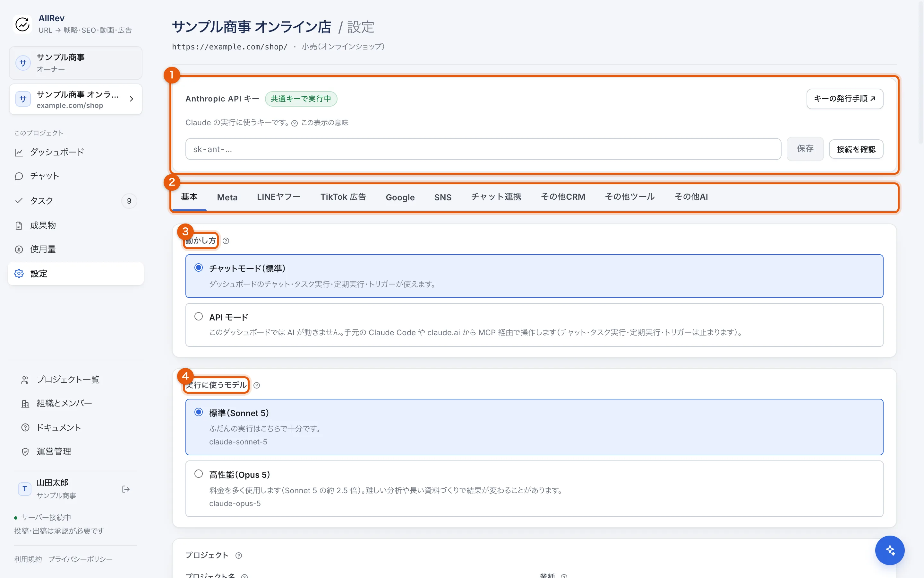The width and height of the screenshot is (924, 578).
Task: Click the 使用量 coin icon
Action: pos(19,250)
